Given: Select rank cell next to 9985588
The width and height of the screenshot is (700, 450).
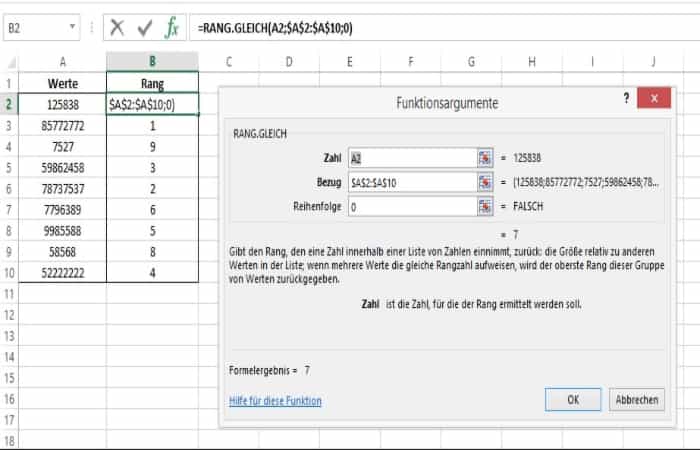Looking at the screenshot, I should tap(152, 231).
